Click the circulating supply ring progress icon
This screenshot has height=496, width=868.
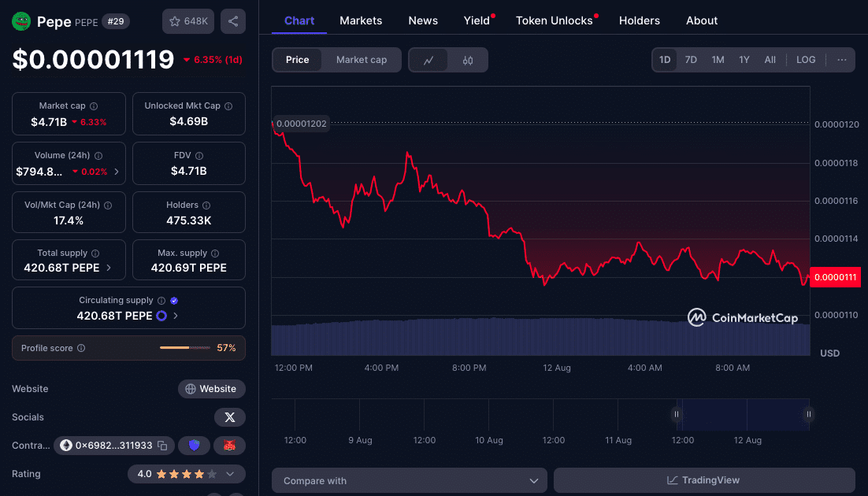[161, 316]
